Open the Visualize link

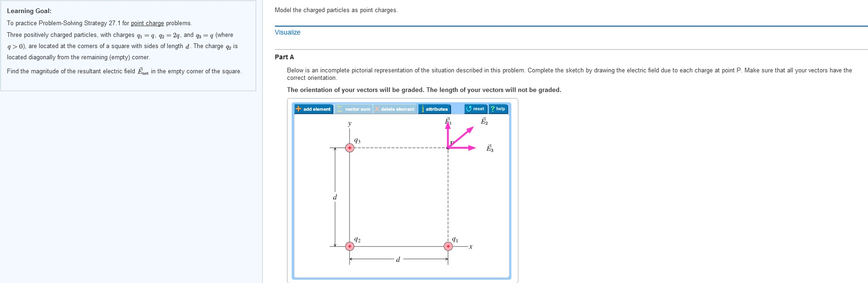287,32
